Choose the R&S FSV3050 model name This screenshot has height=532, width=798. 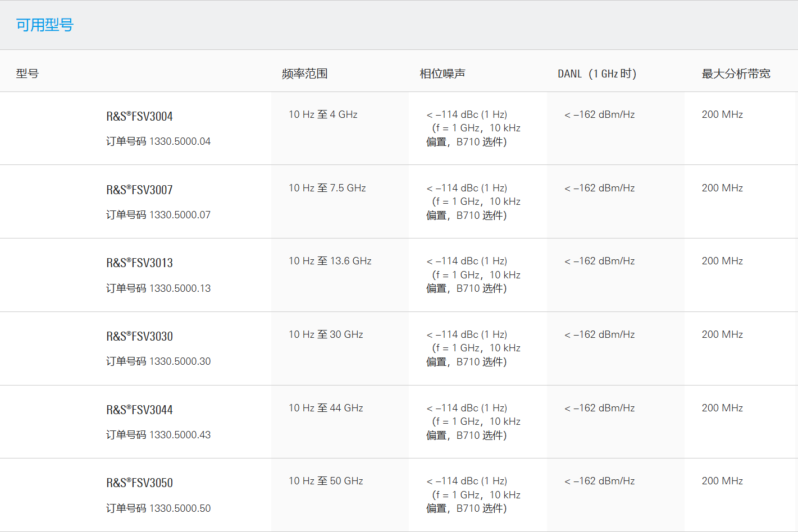[139, 483]
